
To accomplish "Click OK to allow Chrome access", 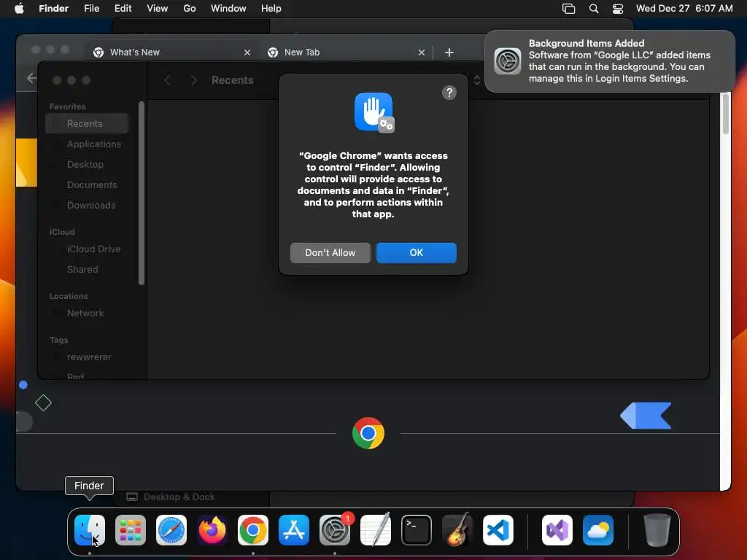I will tap(417, 253).
